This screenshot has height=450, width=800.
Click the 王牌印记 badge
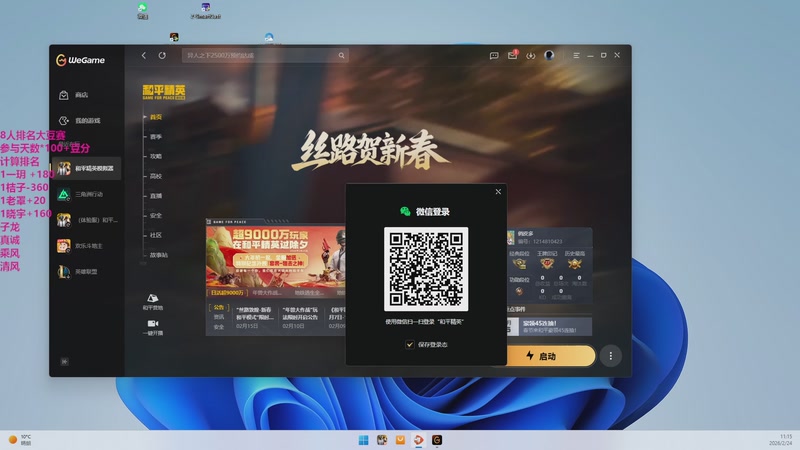[x=547, y=263]
